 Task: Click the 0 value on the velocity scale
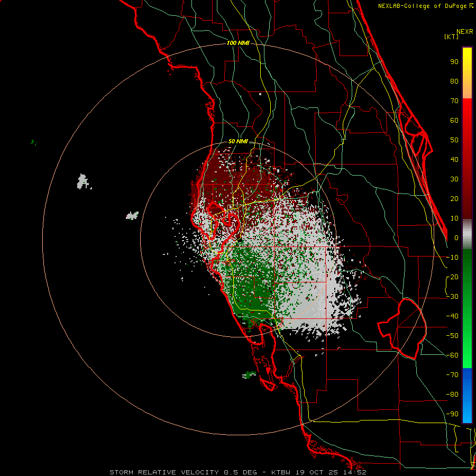pos(456,237)
